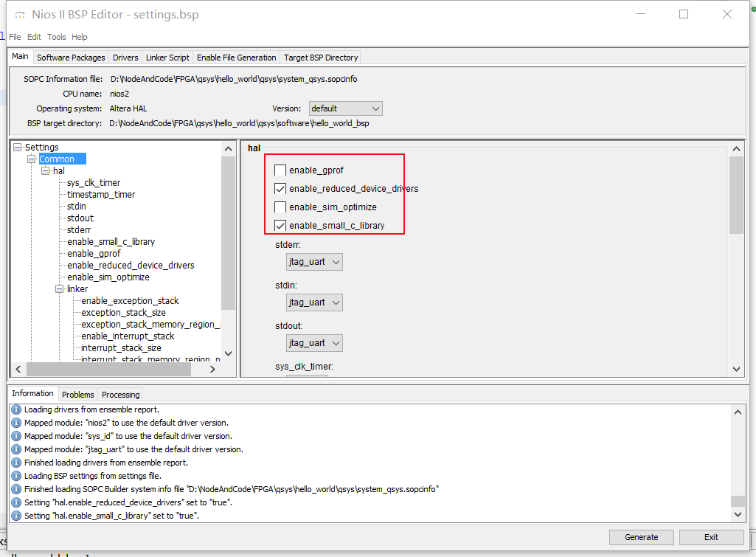The width and height of the screenshot is (756, 557).
Task: Collapse the Common tree node
Action: [x=32, y=159]
